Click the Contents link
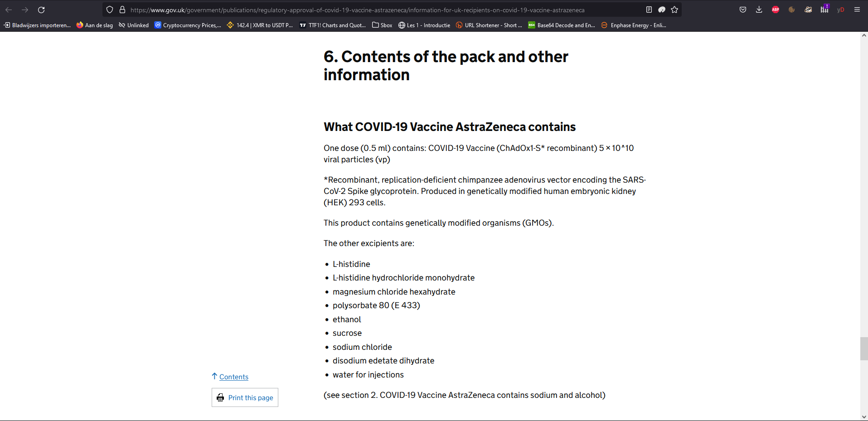This screenshot has height=421, width=868. tap(234, 377)
